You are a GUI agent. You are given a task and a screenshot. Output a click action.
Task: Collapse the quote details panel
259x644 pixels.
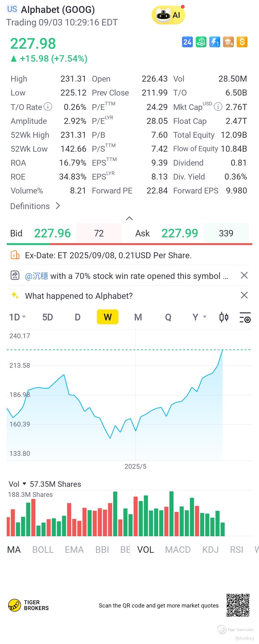point(129,218)
